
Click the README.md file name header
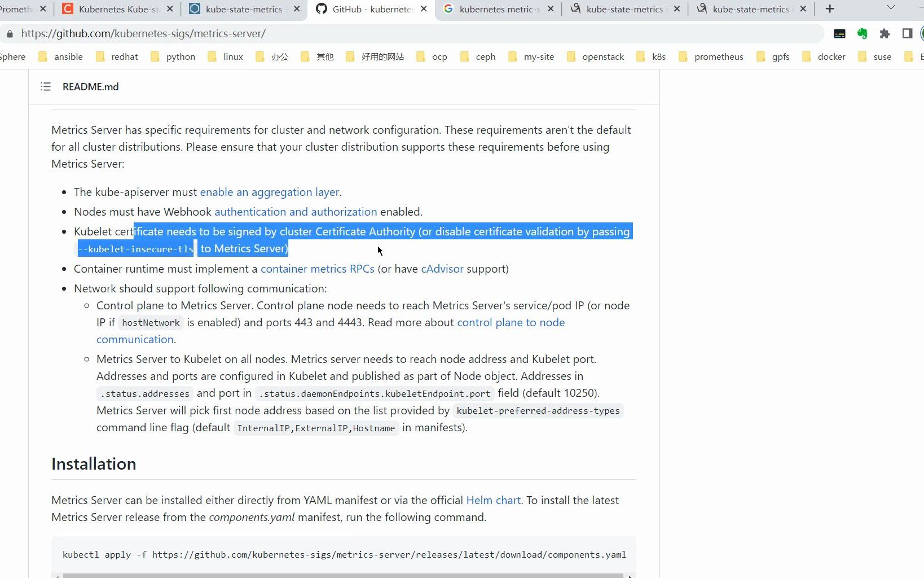91,87
